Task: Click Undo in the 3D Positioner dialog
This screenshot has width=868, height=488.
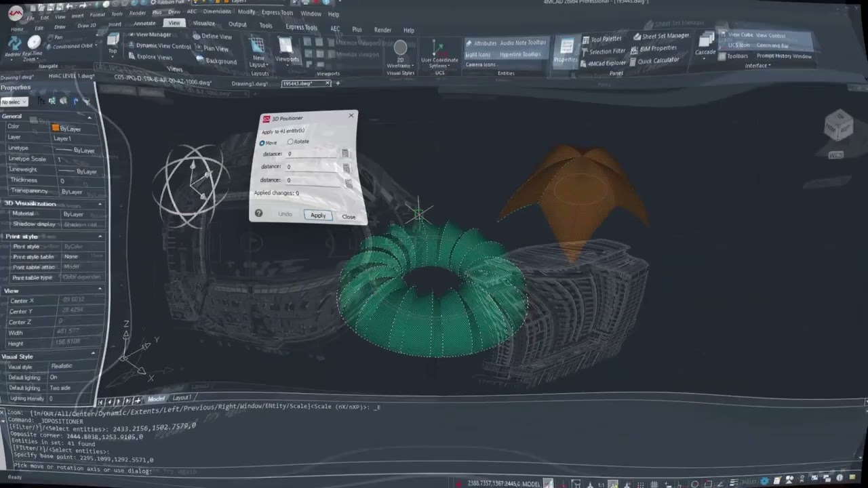Action: point(285,214)
